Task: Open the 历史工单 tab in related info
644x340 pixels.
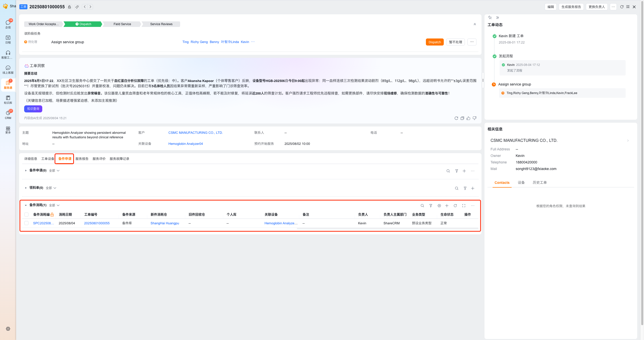Action: tap(540, 183)
